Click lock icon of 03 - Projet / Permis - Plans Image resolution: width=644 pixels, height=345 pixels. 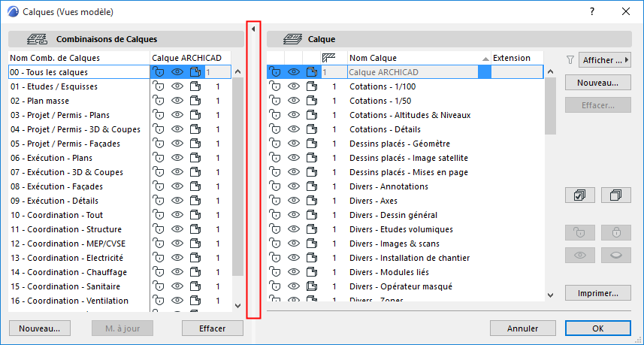(159, 115)
